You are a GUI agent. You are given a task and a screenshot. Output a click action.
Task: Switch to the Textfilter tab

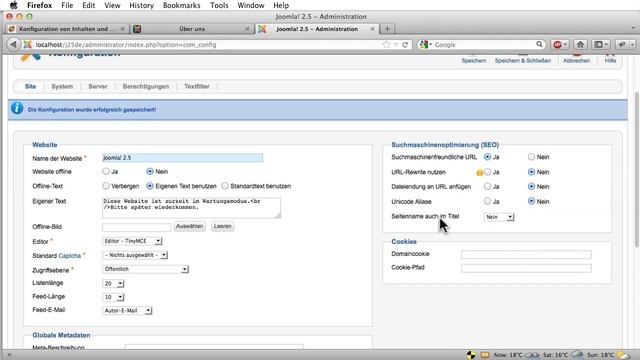[197, 87]
